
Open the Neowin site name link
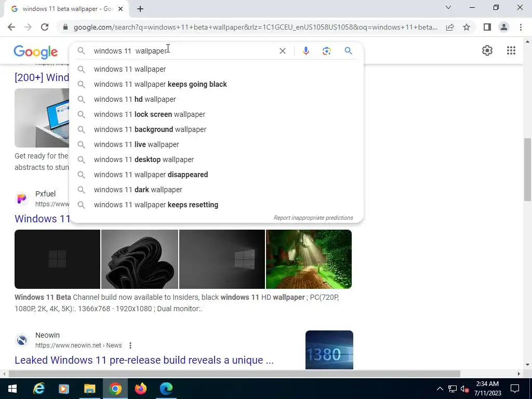(47, 335)
